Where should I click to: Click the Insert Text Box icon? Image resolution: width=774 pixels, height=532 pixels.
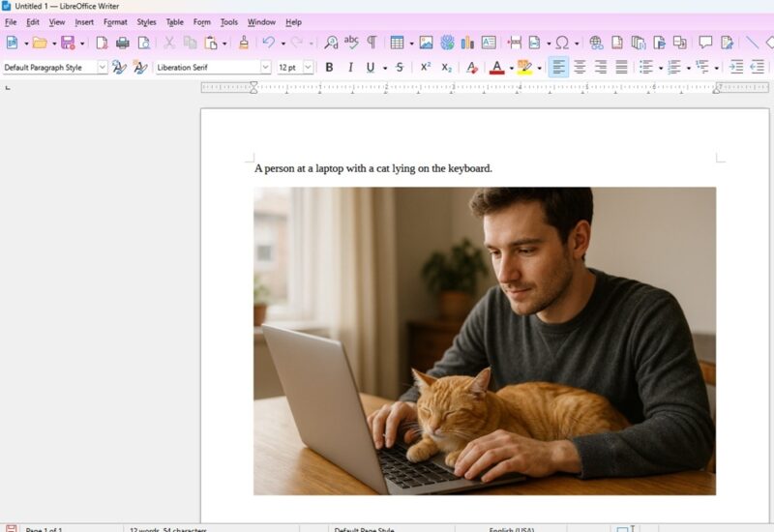pyautogui.click(x=489, y=43)
